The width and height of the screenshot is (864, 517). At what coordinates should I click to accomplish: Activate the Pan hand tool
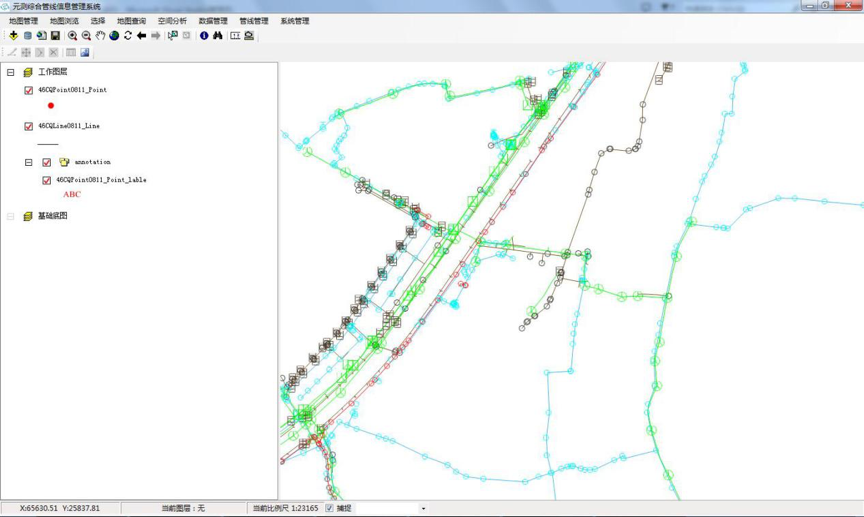click(x=100, y=36)
